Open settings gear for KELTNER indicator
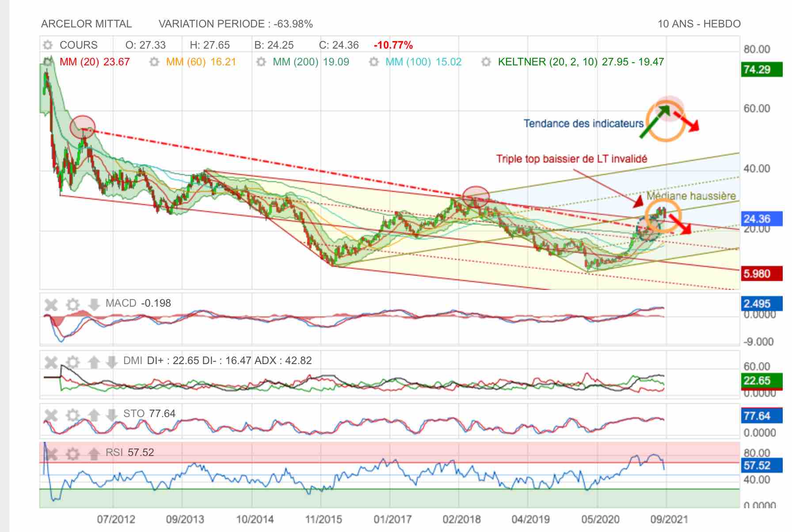 tap(486, 62)
